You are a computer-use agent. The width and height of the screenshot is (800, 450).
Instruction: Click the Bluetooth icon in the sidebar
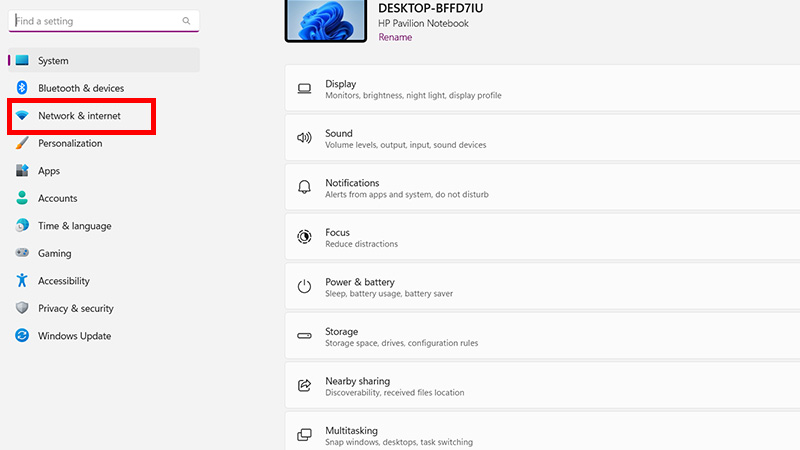[x=22, y=88]
